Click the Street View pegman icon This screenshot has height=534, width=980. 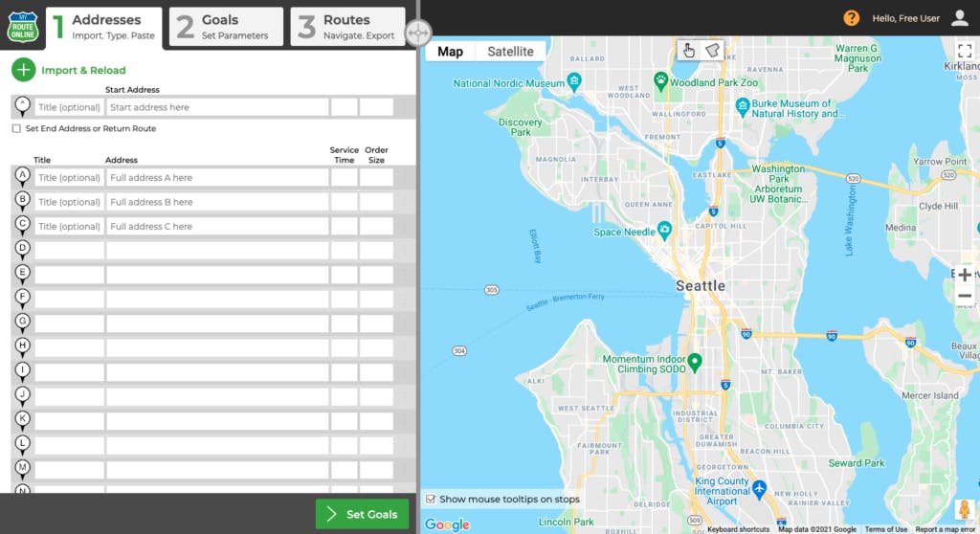965,510
